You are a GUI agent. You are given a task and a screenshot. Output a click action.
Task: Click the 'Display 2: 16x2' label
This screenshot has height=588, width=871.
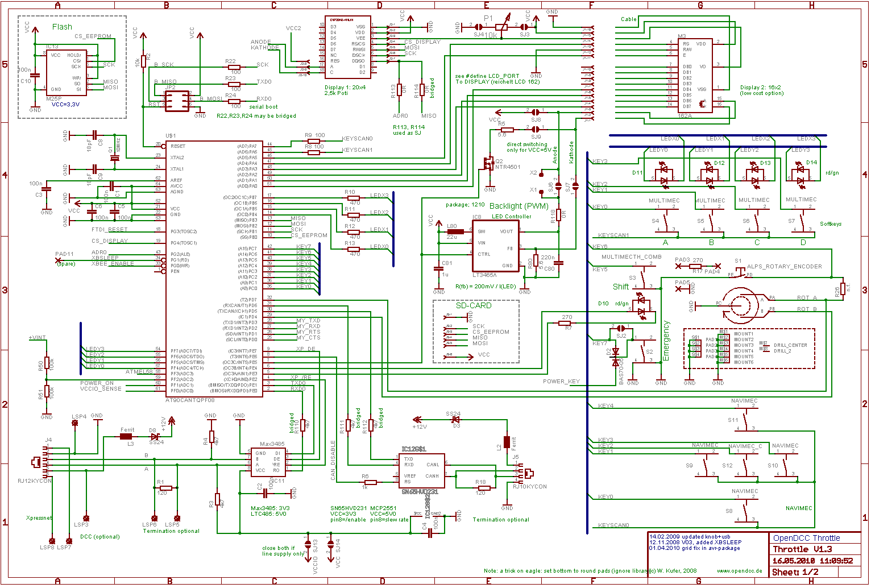click(x=761, y=88)
